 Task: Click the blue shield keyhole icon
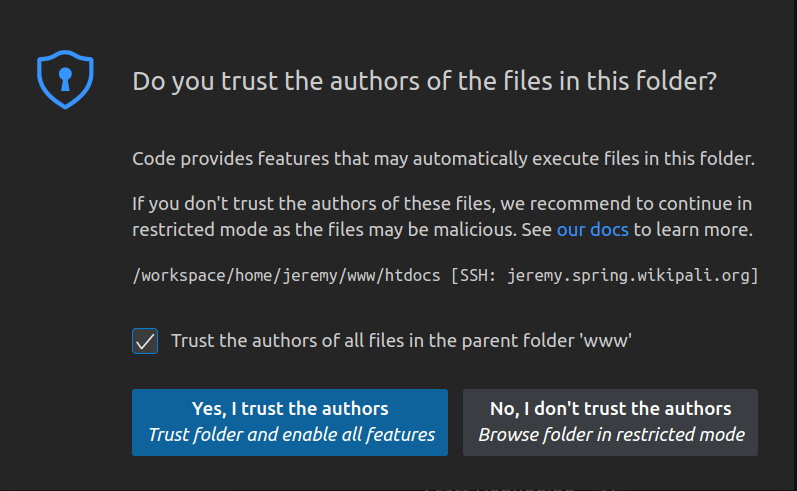[64, 81]
